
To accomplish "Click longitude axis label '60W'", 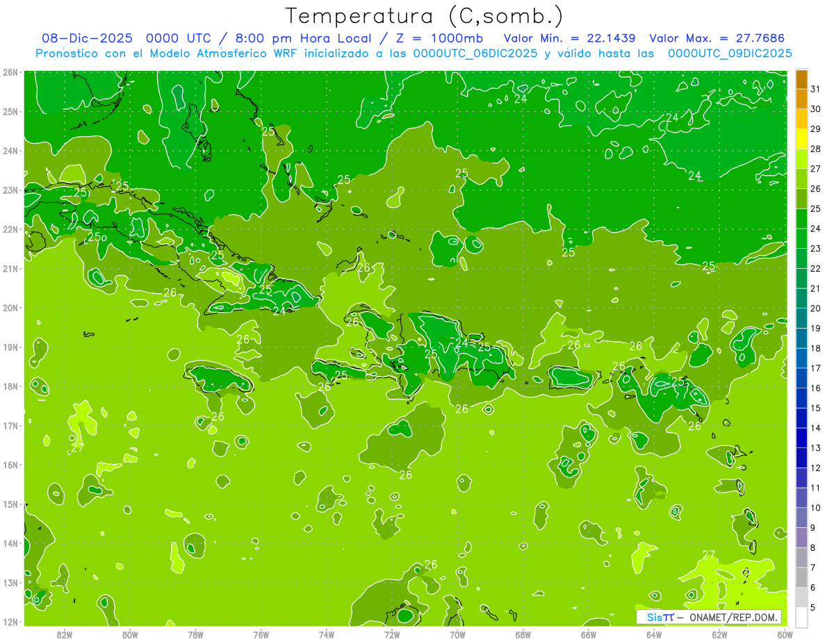I will point(785,634).
